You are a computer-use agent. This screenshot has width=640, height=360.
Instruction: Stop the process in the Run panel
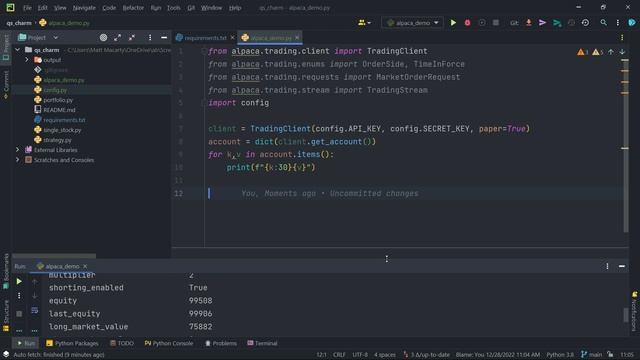(x=19, y=313)
